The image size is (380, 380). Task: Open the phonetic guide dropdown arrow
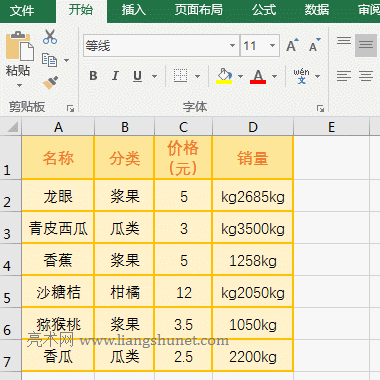pos(317,76)
